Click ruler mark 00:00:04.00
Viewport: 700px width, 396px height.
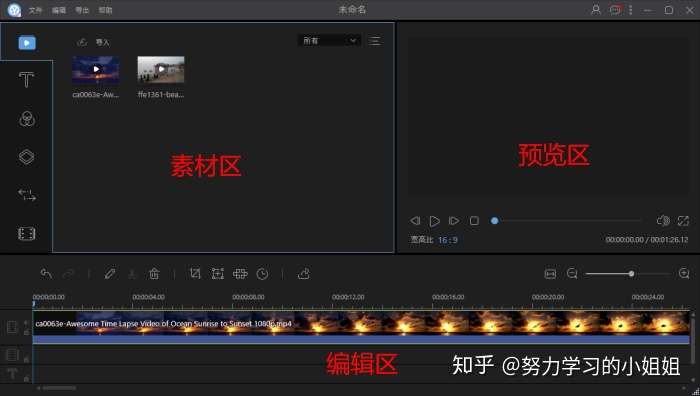pyautogui.click(x=148, y=297)
